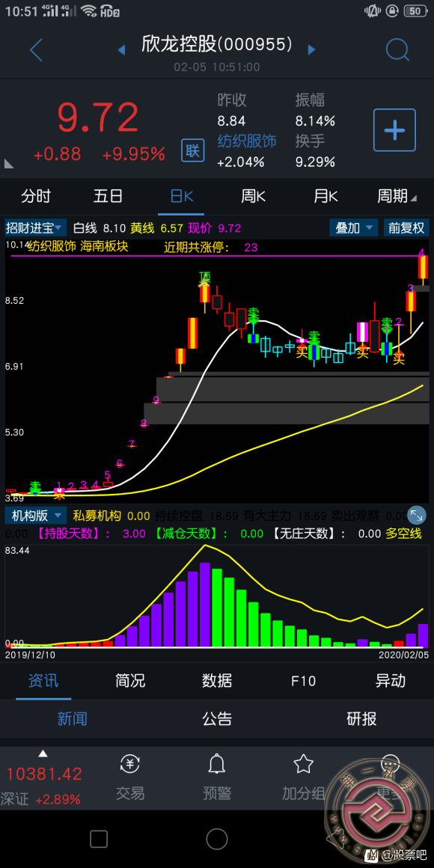
Task: Tap the candlestick marked 4 at the right
Action: 422,266
